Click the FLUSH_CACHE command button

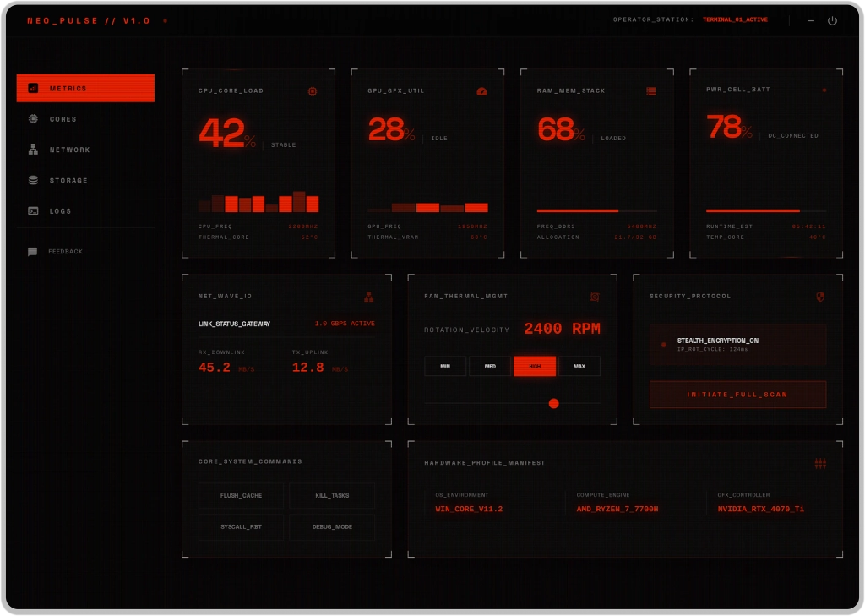tap(241, 496)
